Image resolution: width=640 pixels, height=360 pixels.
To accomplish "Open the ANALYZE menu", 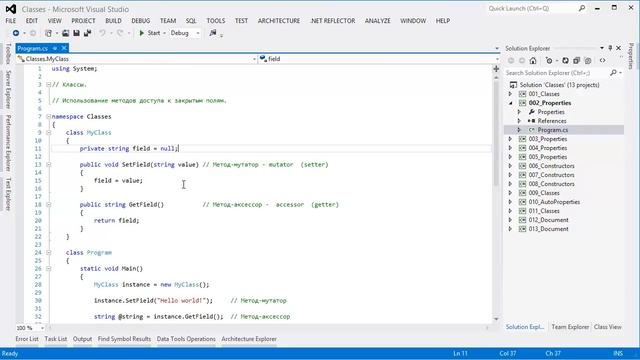I will pyautogui.click(x=378, y=21).
